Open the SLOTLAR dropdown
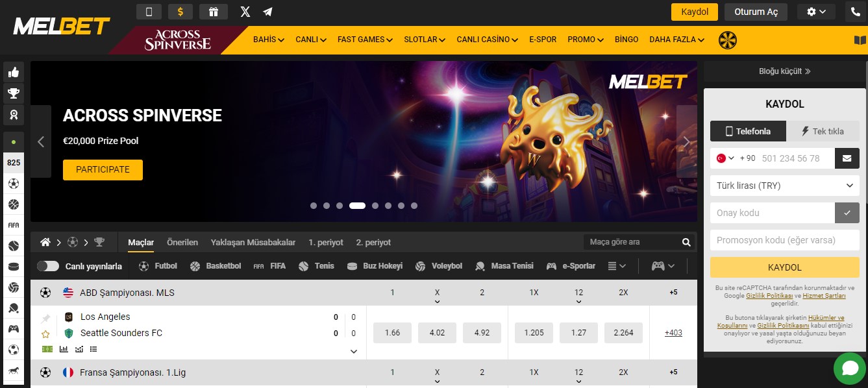Viewport: 868px width, 388px height. coord(425,40)
